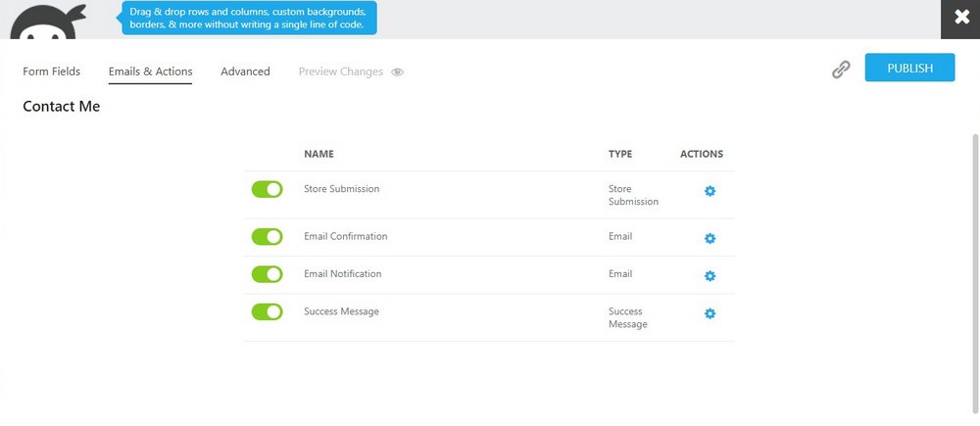Select the Success Message action name
This screenshot has height=426, width=980.
[341, 311]
